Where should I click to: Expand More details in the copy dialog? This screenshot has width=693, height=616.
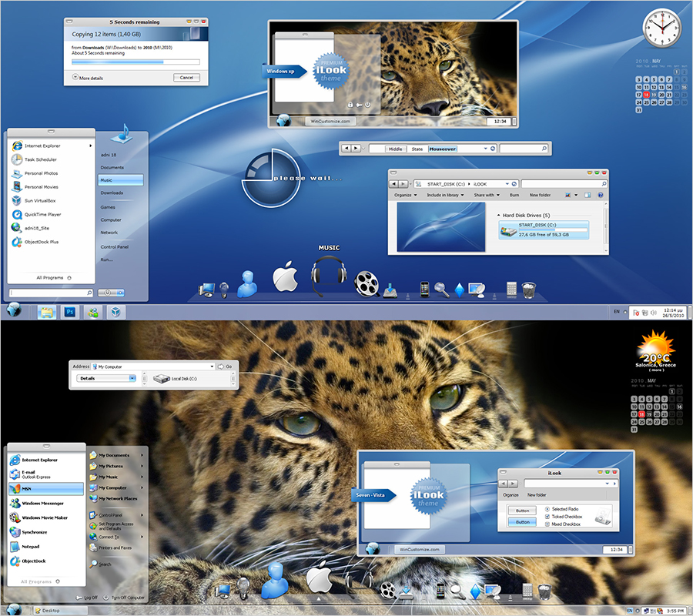[88, 78]
